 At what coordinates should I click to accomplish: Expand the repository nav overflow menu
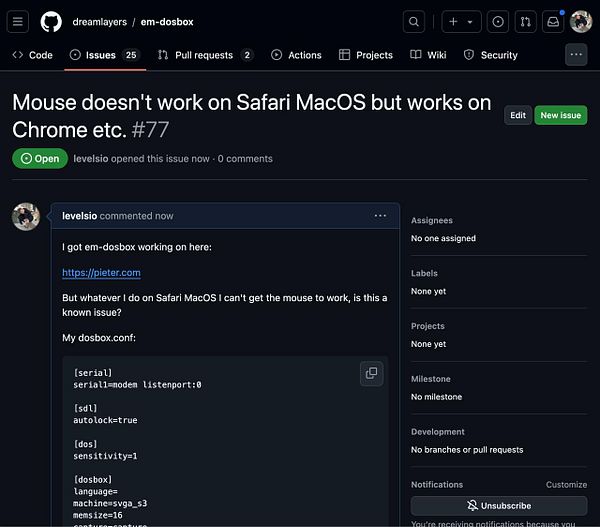576,55
